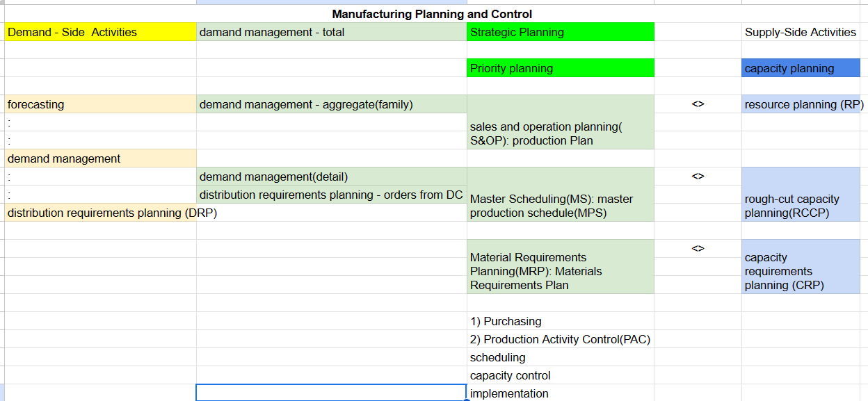The image size is (868, 401).
Task: Select the 'scheduling' cell
Action: (x=561, y=357)
